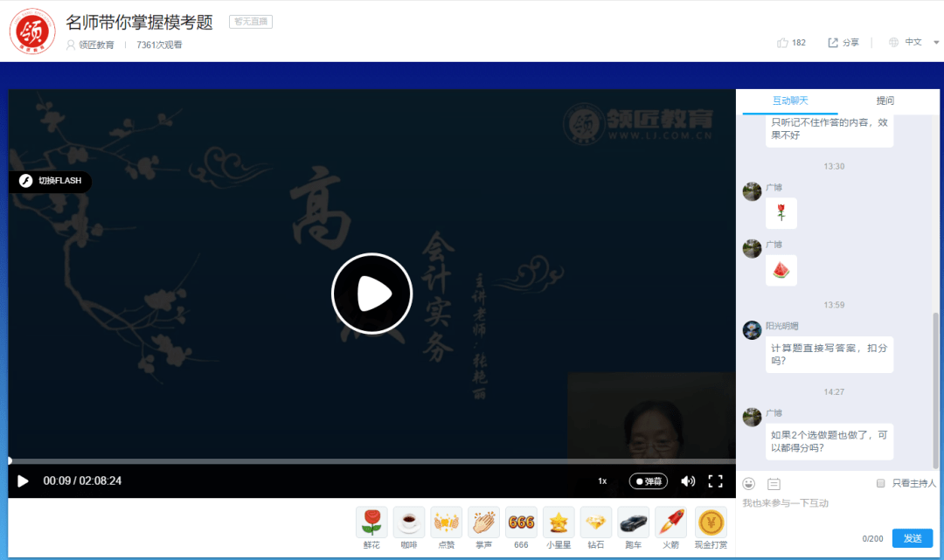Change the 1x playback speed
The image size is (944, 560).
[602, 481]
